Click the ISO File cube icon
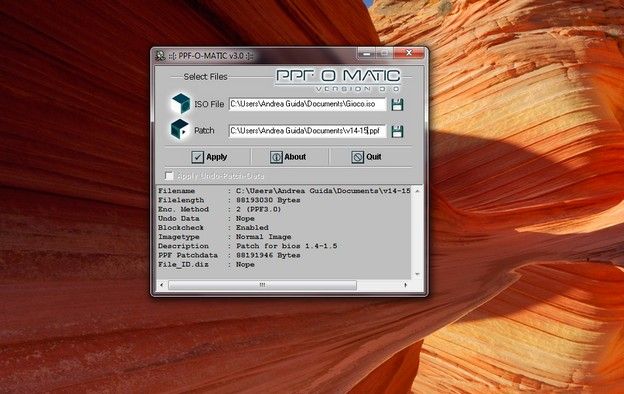Screen dimensions: 624x394 click(180, 103)
